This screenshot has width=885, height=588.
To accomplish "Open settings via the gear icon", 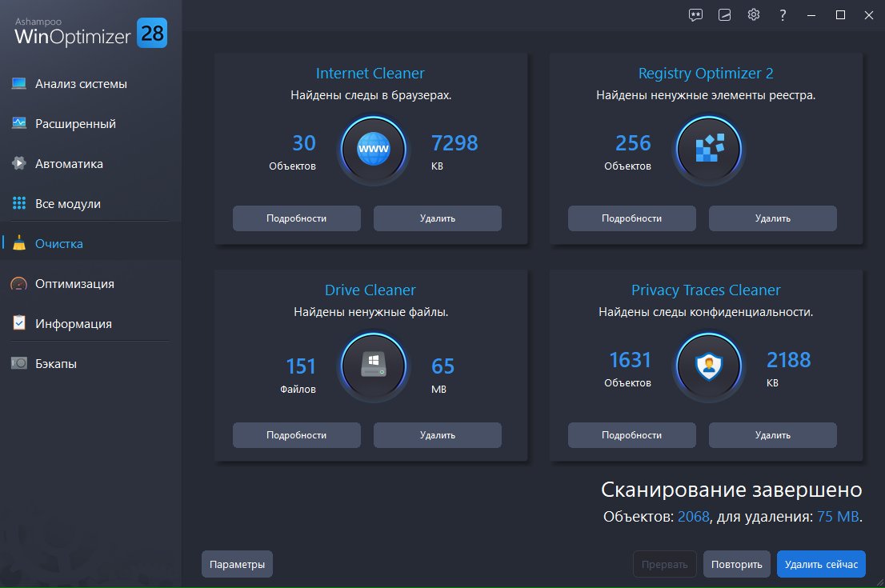I will point(753,15).
